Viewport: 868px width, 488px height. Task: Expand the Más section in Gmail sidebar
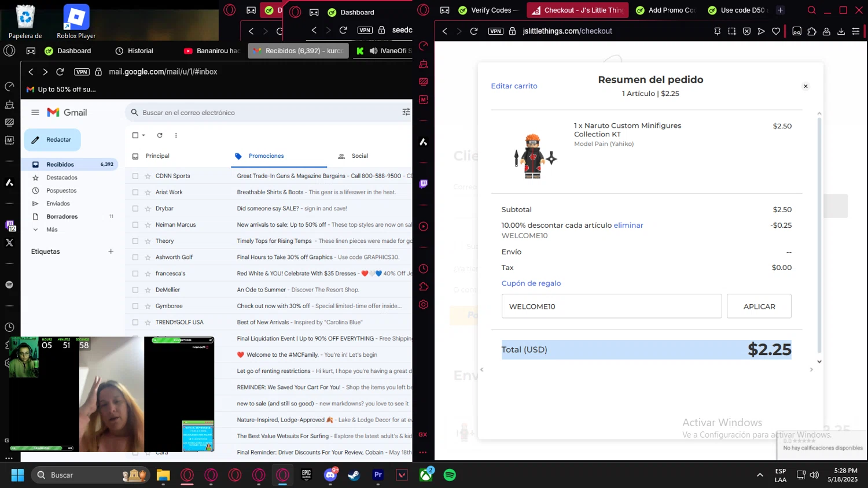pyautogui.click(x=52, y=230)
